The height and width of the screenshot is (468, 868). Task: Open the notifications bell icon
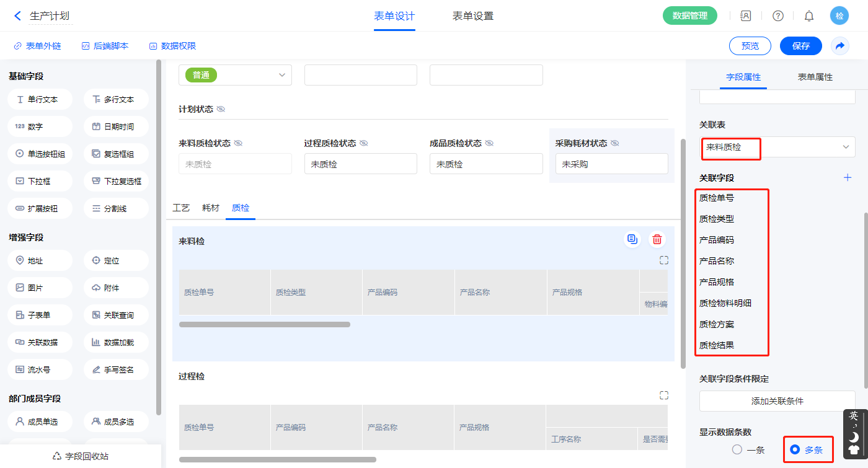[808, 16]
